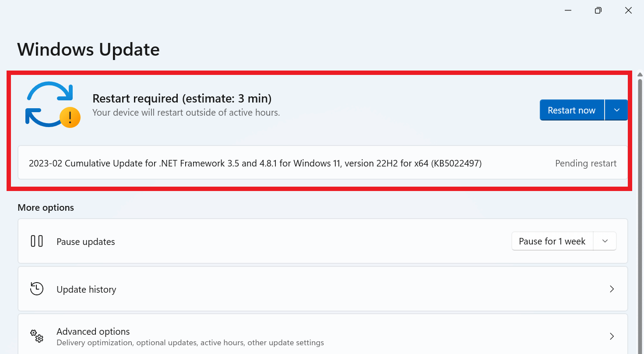
Task: Click the chevron on Update history row
Action: (612, 289)
